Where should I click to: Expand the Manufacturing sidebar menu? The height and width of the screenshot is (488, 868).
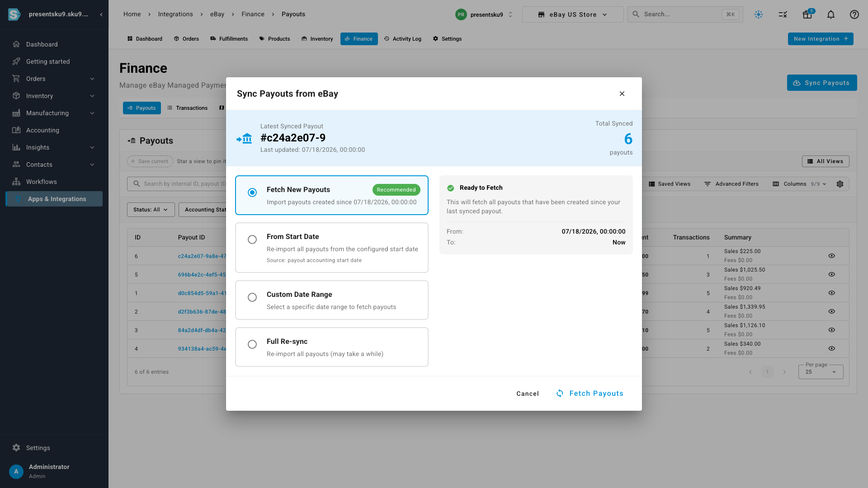(54, 113)
